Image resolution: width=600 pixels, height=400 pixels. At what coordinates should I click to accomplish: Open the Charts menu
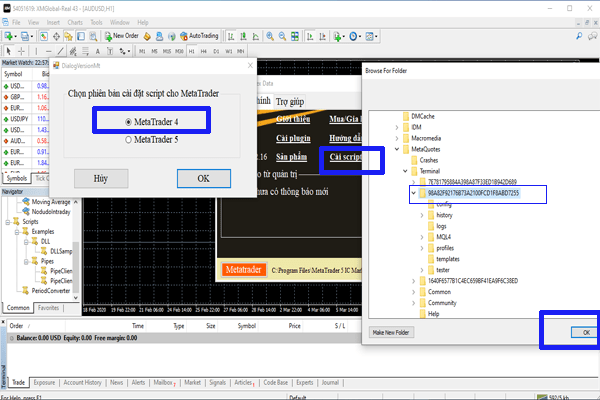pos(75,23)
